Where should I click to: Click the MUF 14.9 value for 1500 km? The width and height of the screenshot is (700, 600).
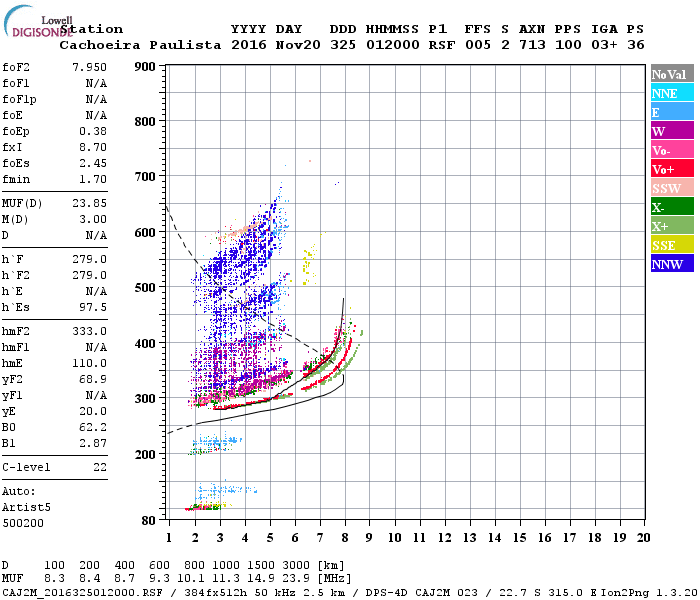(x=261, y=579)
